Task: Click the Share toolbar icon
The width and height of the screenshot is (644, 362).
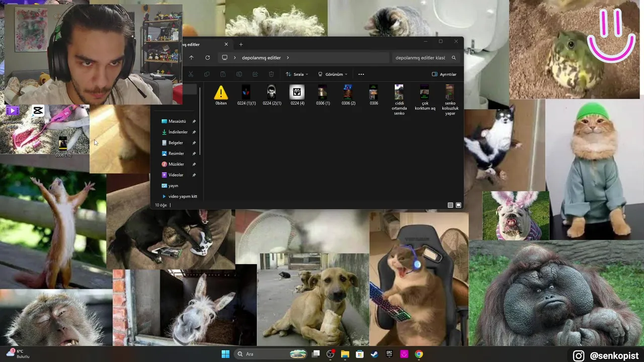Action: (255, 74)
